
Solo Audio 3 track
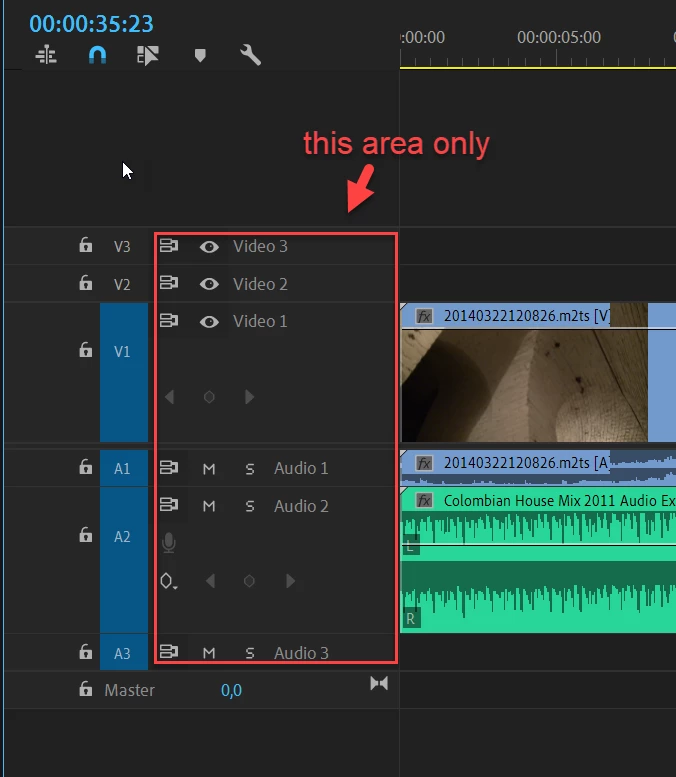(250, 653)
